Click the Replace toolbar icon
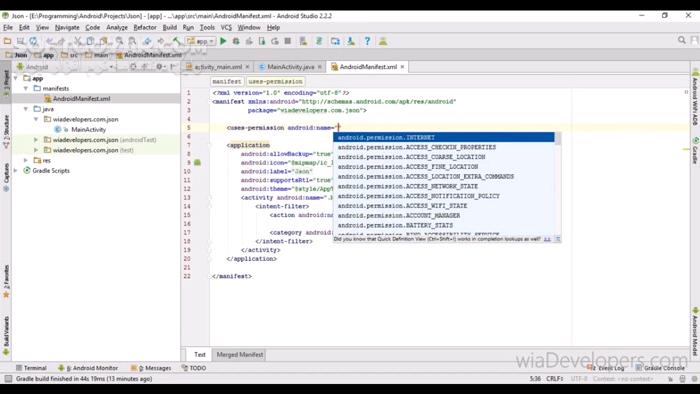Viewport: 700px width, 394px height. tap(132, 41)
